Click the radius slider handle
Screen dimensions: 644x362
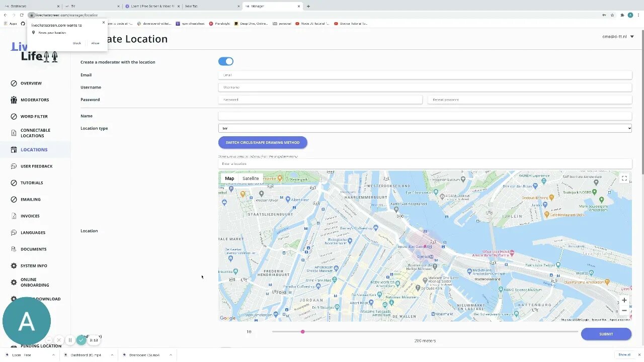pos(302,332)
